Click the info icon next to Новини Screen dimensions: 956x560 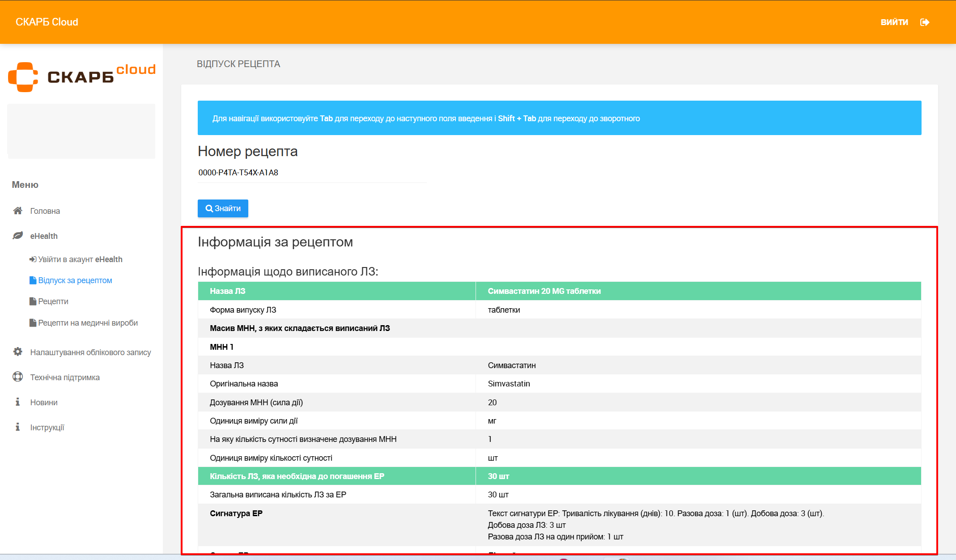tap(18, 402)
